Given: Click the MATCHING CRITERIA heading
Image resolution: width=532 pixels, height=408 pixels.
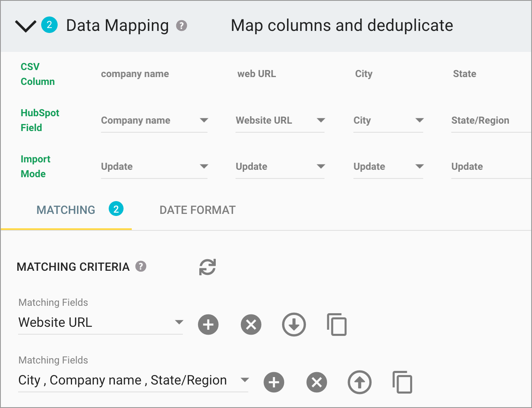Looking at the screenshot, I should pyautogui.click(x=73, y=267).
